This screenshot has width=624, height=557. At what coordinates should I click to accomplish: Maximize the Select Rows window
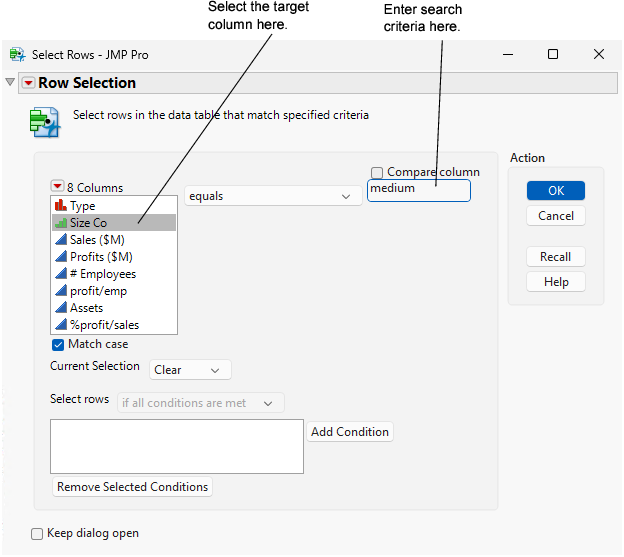[x=553, y=54]
